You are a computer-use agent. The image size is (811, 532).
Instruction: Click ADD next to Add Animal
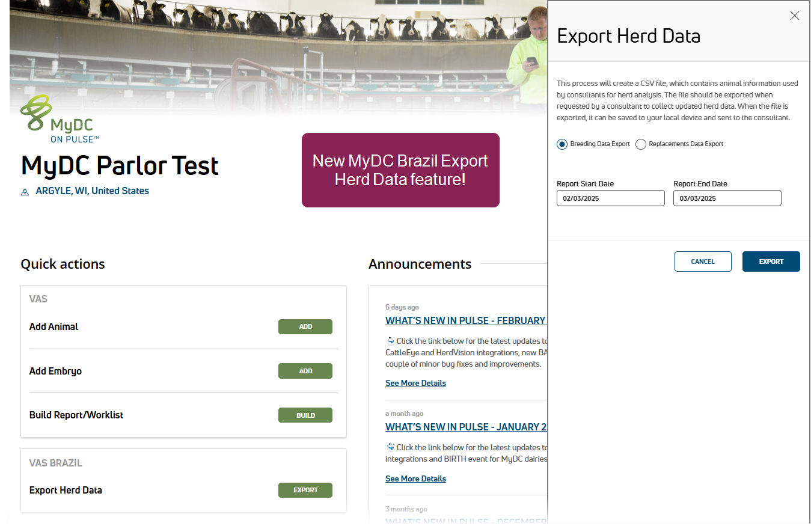click(305, 326)
